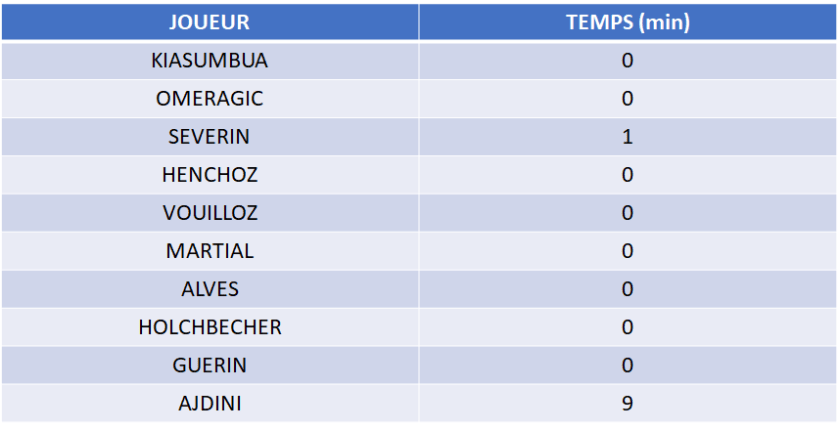Select the HOLCHBECHER player cell
Screen dimensions: 840x431
tap(209, 327)
